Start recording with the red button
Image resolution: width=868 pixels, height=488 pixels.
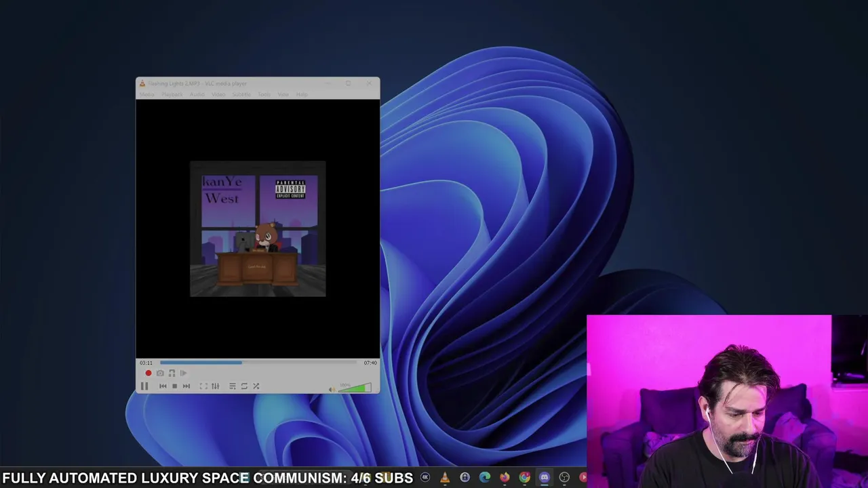click(149, 373)
